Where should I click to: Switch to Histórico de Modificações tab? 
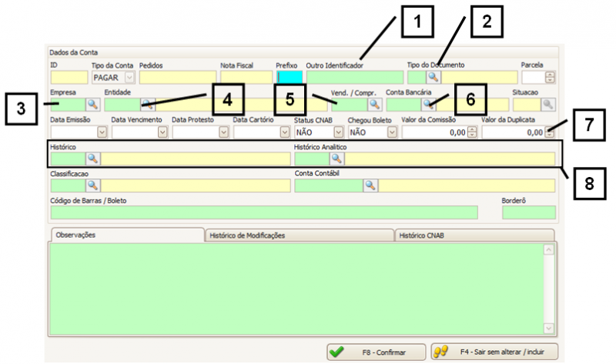click(x=298, y=235)
